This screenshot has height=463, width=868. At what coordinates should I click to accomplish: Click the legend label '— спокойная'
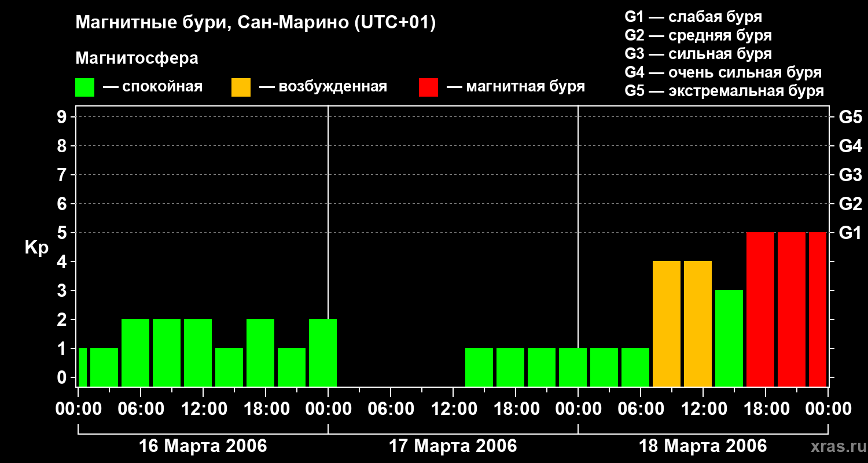click(153, 87)
